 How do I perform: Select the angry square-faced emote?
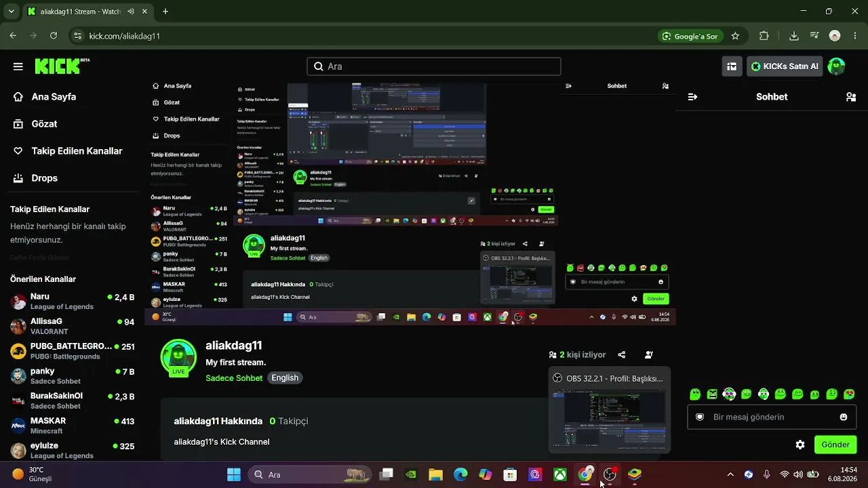(712, 394)
